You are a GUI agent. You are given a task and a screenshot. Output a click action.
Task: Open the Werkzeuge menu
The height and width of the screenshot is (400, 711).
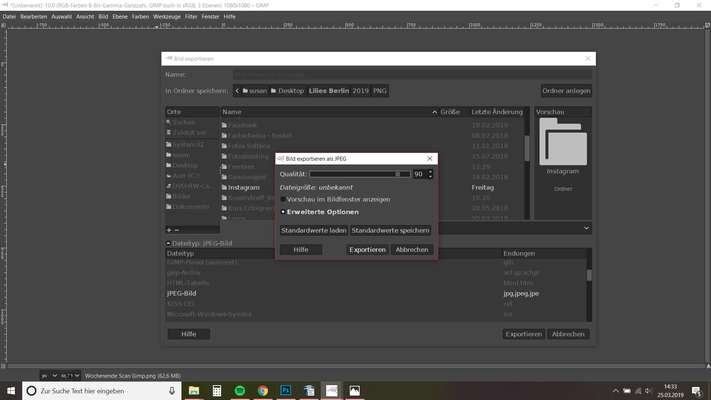[165, 17]
